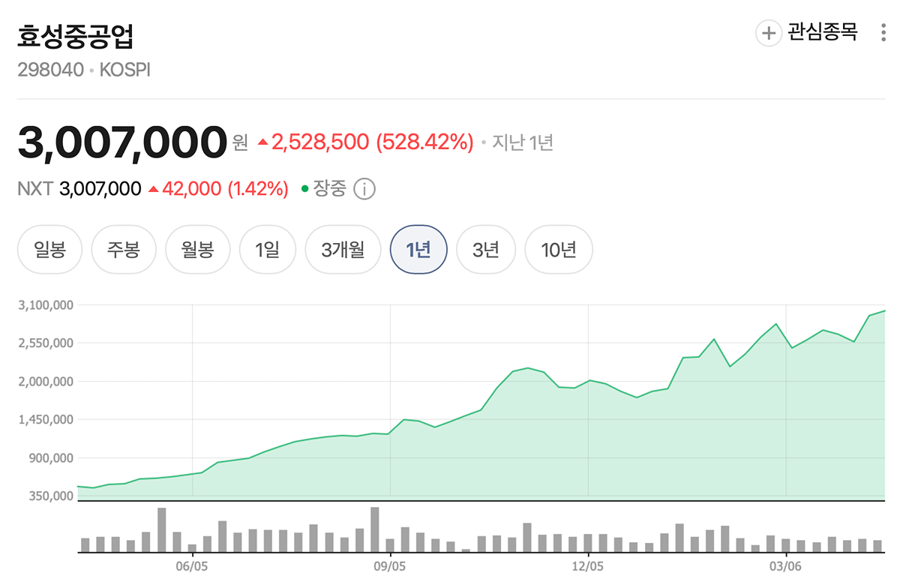Click the 3,007,000 current price
The width and height of the screenshot is (900, 588).
click(122, 142)
